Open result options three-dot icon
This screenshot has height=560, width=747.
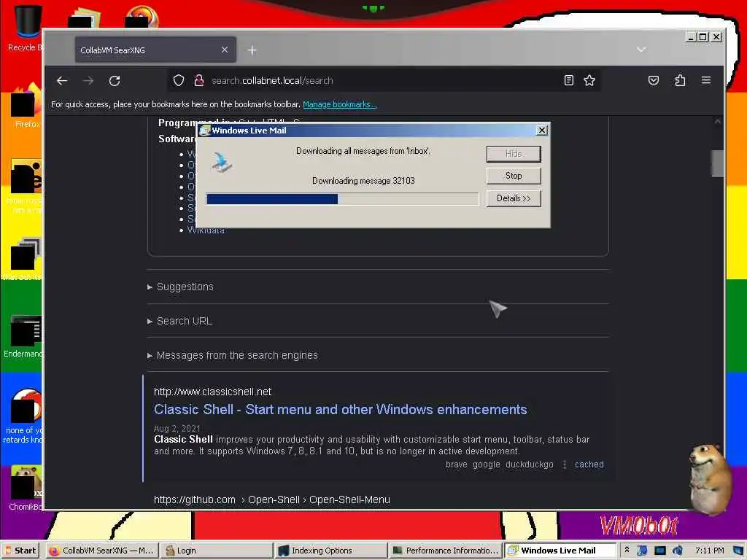(x=565, y=464)
